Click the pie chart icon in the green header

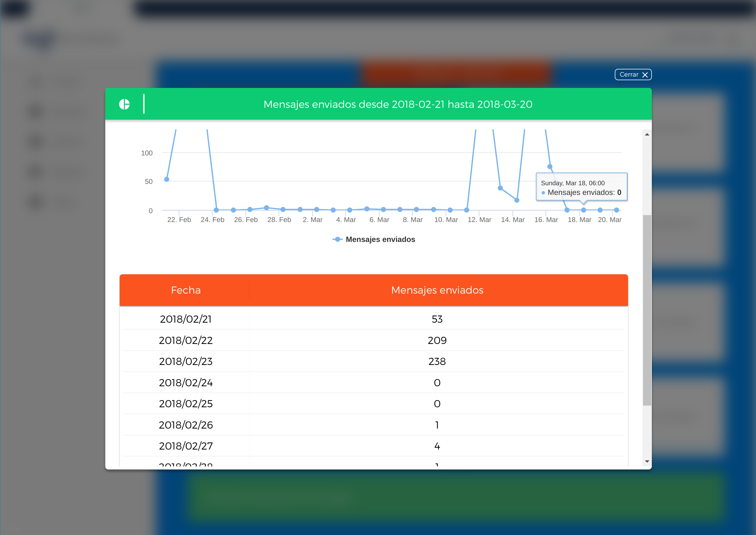[124, 104]
